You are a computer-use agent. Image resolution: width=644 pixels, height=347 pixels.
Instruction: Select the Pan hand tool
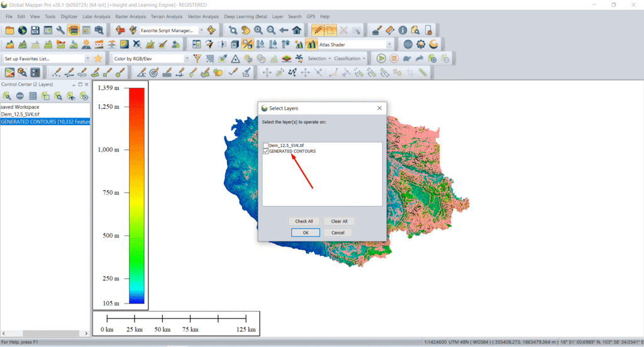tap(246, 30)
